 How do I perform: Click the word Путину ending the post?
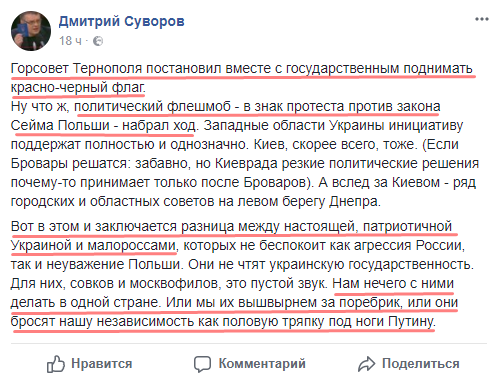(x=412, y=322)
